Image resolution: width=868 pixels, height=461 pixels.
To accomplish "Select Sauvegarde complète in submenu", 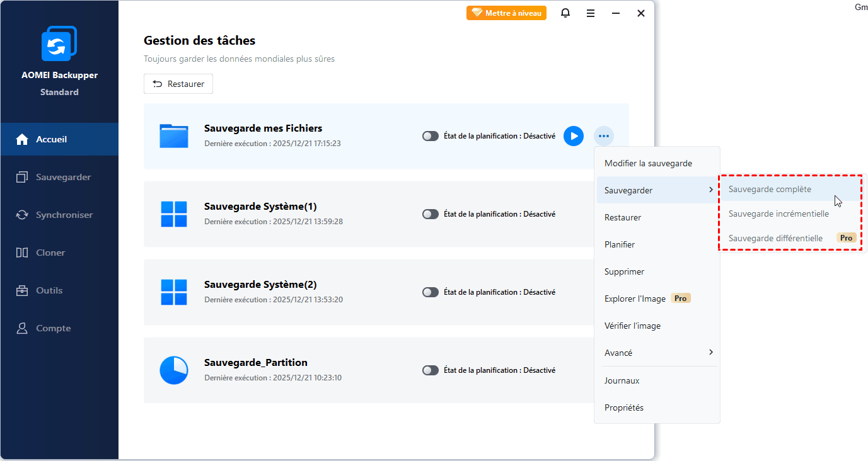I will [770, 189].
